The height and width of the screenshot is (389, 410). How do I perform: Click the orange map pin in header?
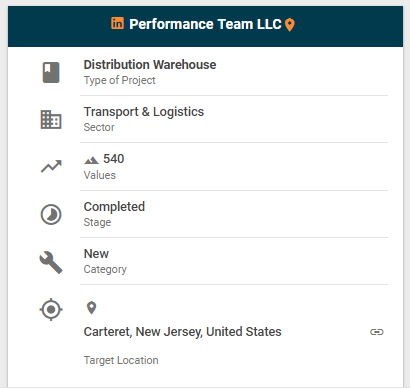click(290, 25)
